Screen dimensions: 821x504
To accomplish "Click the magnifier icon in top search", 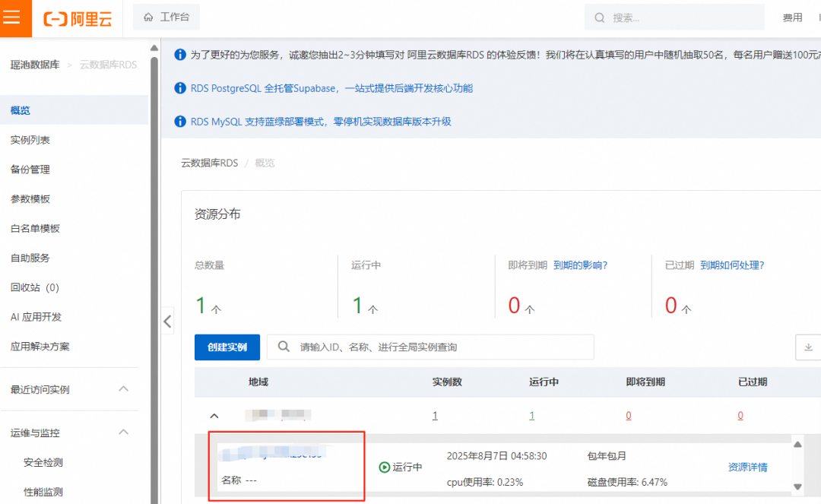I will point(600,17).
